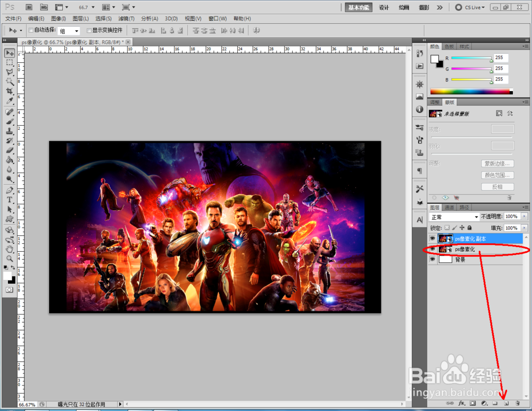Hide the ps像素化 副本 layer
This screenshot has height=411, width=532.
[x=432, y=239]
